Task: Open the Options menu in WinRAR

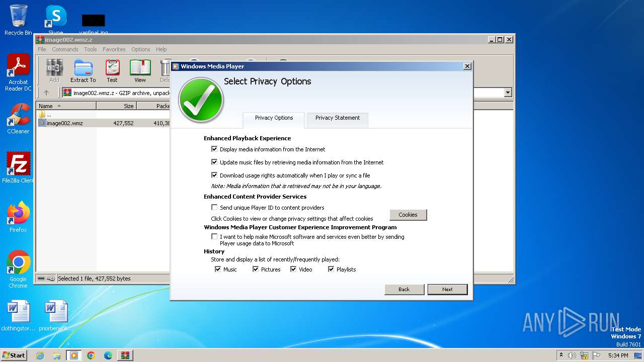Action: pos(141,49)
